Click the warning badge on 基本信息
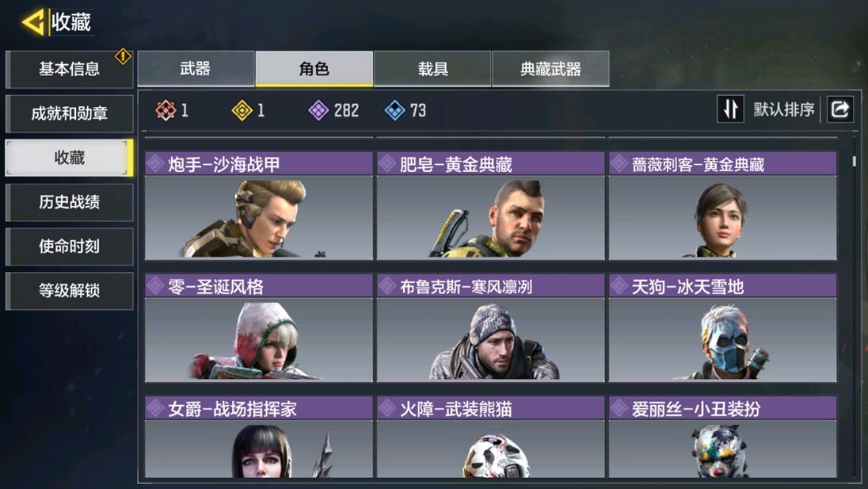Screen dimensions: 868x489 pos(123,56)
